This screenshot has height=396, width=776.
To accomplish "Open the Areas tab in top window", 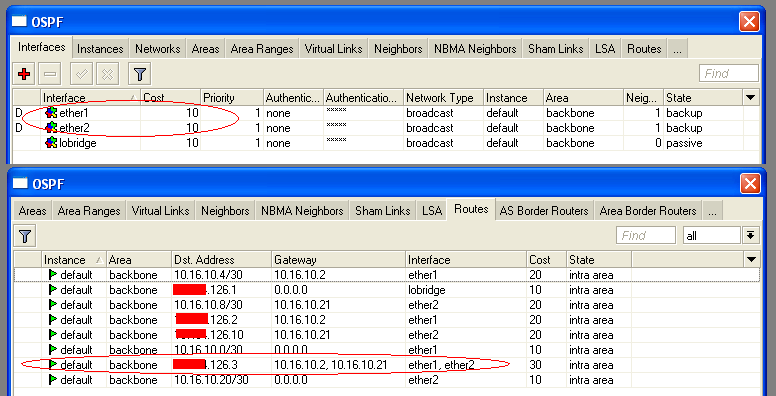I will [x=205, y=49].
